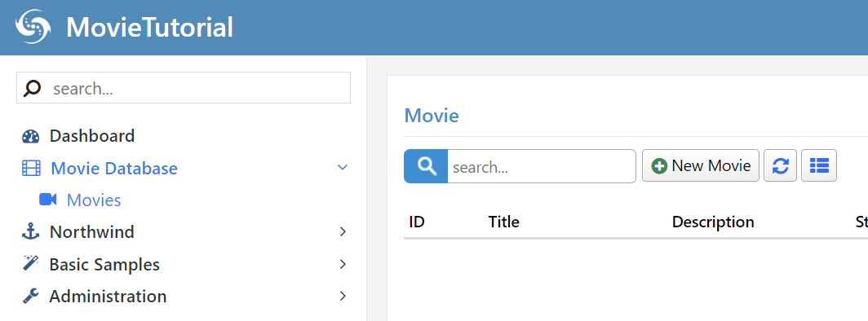Refresh the movie grid

781,165
